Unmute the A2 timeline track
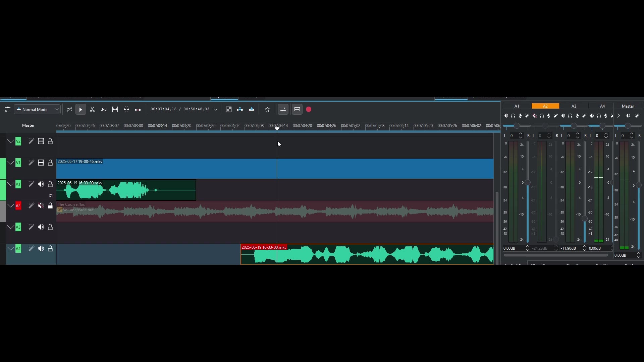Image resolution: width=644 pixels, height=362 pixels. pos(41,206)
